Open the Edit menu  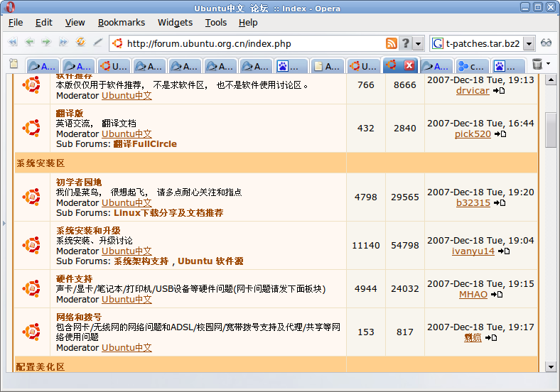(x=44, y=23)
